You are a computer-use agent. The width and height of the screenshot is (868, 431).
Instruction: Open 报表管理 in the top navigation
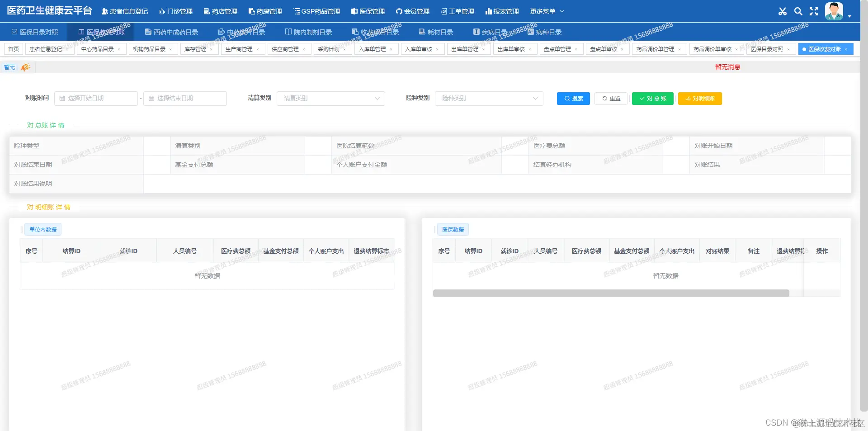(x=502, y=11)
